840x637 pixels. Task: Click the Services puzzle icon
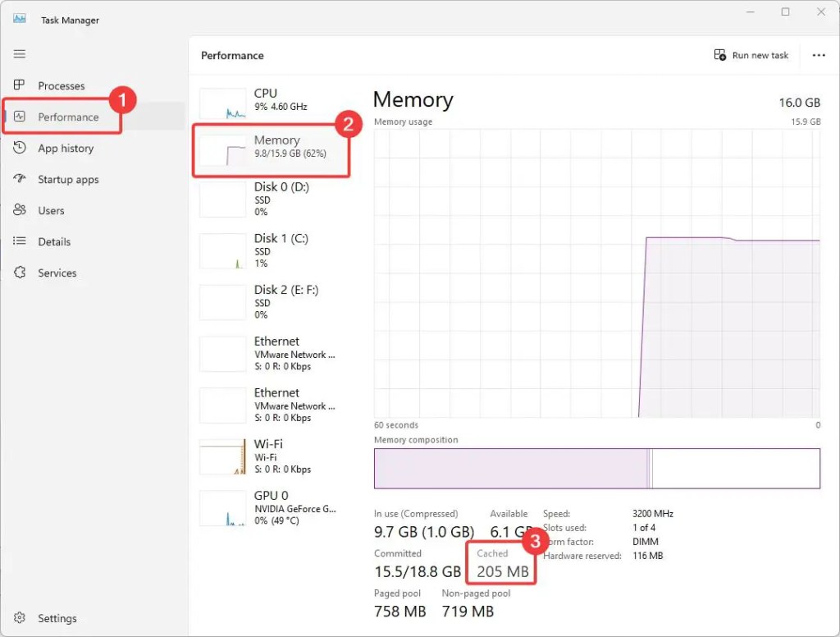point(20,273)
